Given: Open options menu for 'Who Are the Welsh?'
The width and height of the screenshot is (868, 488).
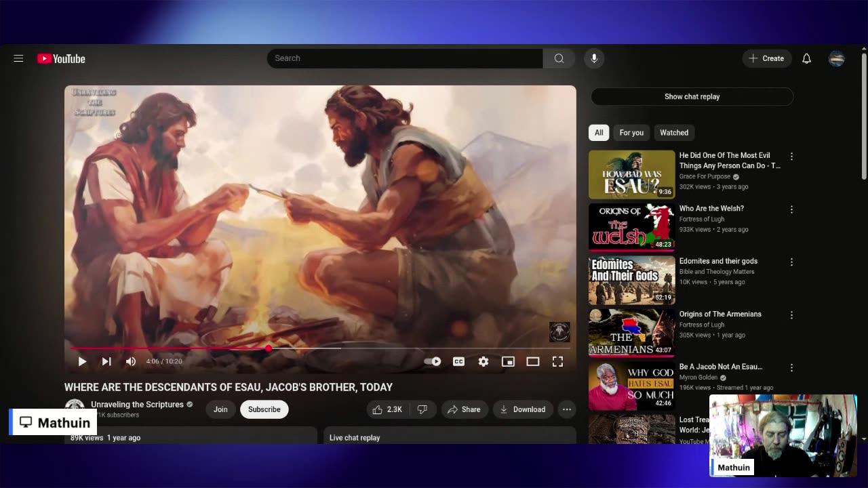Looking at the screenshot, I should point(791,209).
